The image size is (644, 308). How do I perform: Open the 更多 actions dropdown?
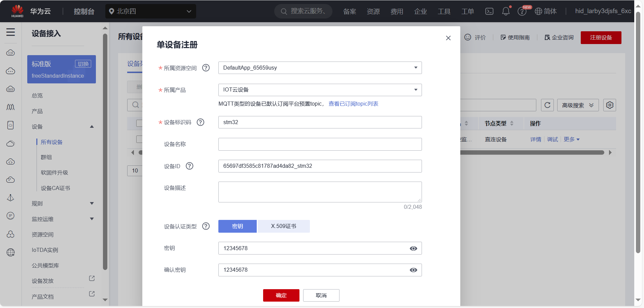click(572, 139)
